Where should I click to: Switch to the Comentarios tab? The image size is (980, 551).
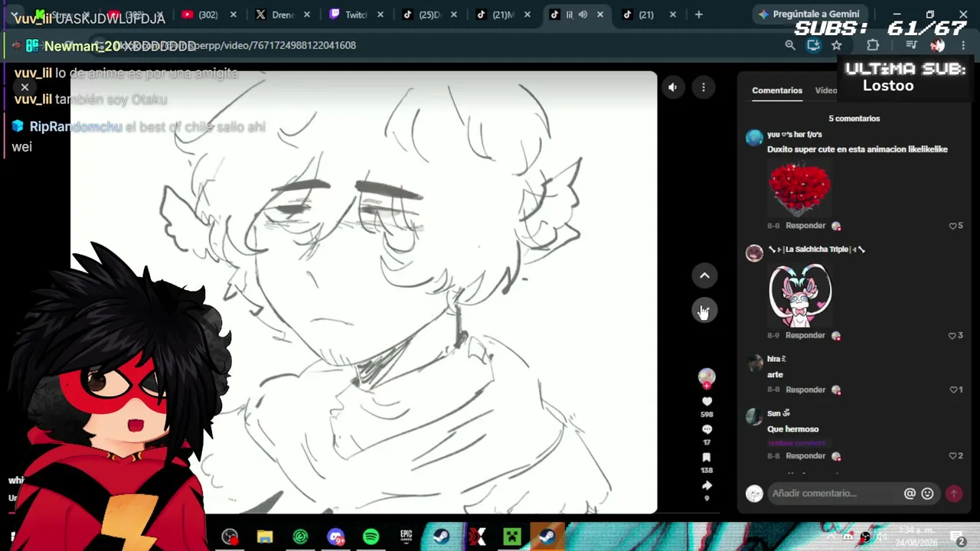coord(777,90)
